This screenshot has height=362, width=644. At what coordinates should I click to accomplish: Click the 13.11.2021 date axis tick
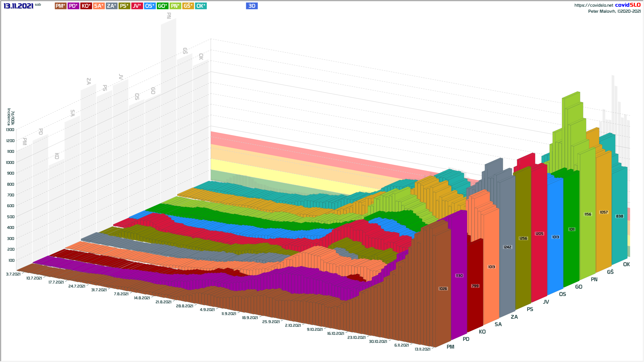point(422,349)
